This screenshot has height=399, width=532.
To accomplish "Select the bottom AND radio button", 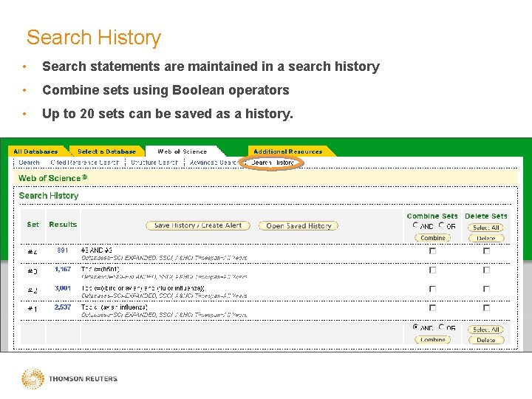I will (415, 327).
